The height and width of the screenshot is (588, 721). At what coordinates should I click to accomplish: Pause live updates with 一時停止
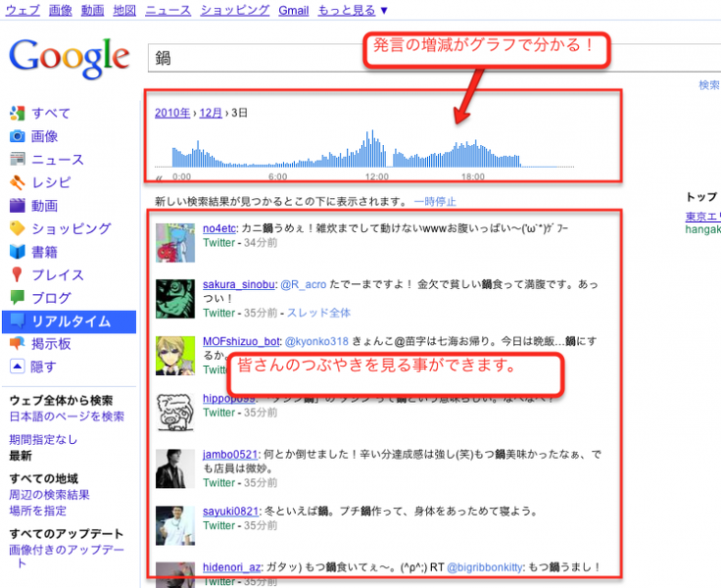point(435,202)
